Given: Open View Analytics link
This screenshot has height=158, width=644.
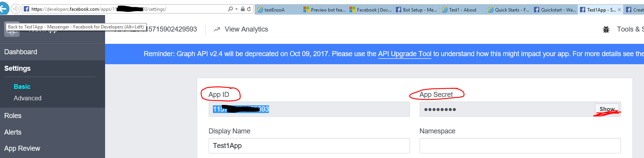Looking at the screenshot, I should pyautogui.click(x=246, y=29).
